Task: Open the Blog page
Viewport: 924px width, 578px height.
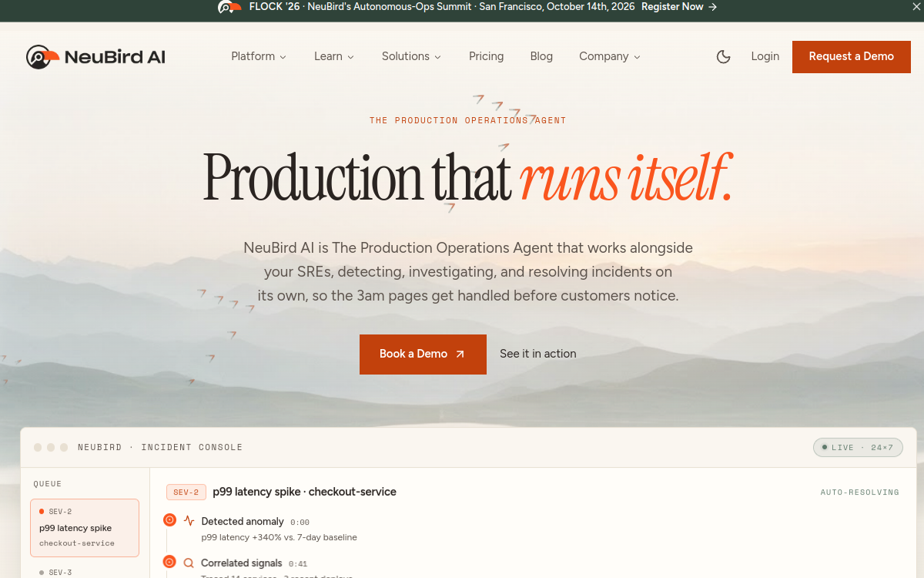Action: pyautogui.click(x=541, y=56)
